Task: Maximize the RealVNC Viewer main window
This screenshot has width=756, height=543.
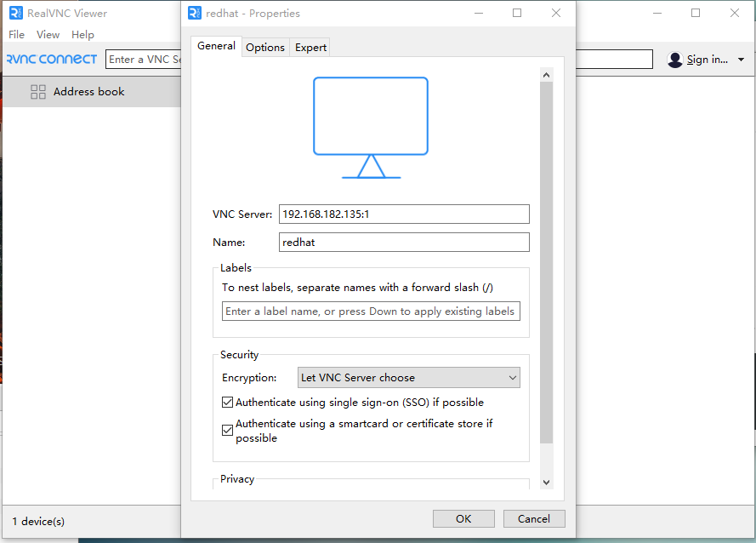Action: pos(696,13)
